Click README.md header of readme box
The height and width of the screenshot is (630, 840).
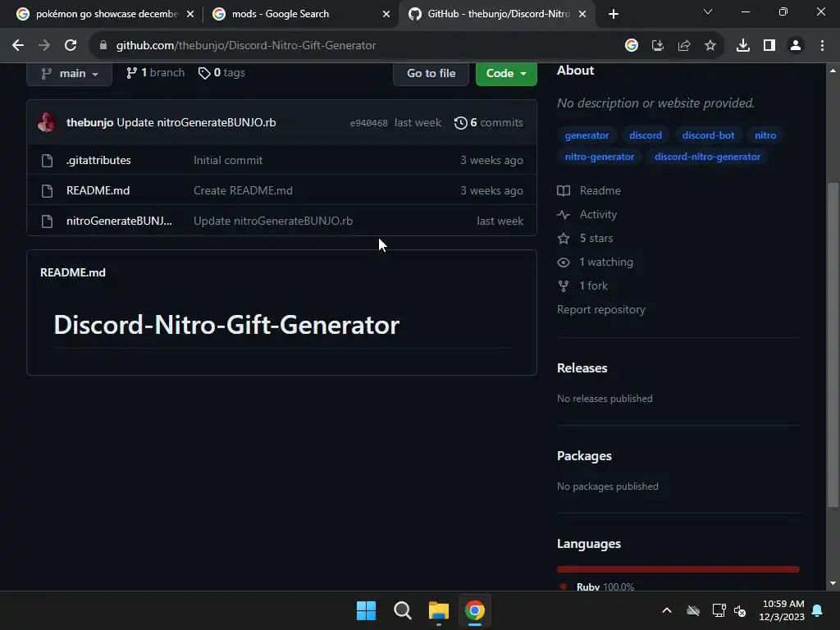(73, 272)
